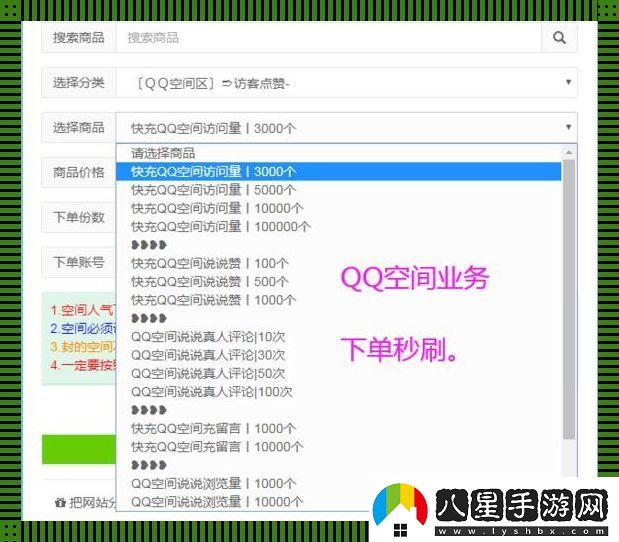Click notice line 2.空间必须
Image resolution: width=619 pixels, height=542 pixels.
[x=83, y=328]
